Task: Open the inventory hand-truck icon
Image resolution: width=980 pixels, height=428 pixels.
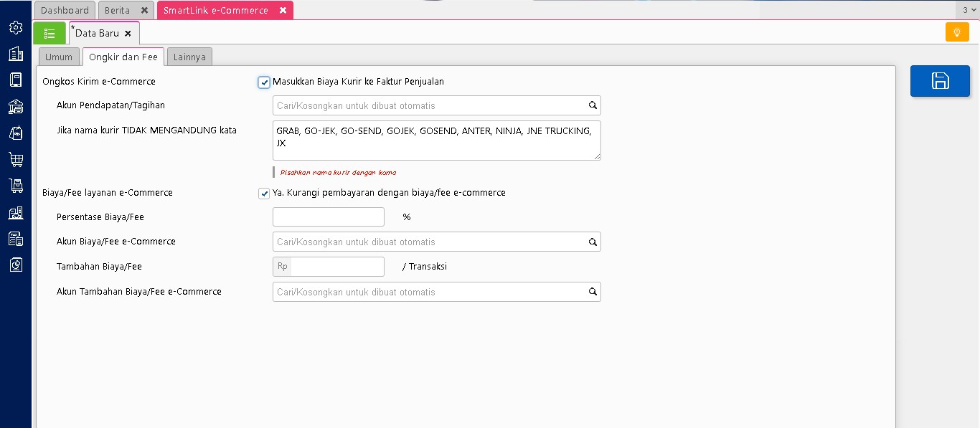Action: point(16,186)
